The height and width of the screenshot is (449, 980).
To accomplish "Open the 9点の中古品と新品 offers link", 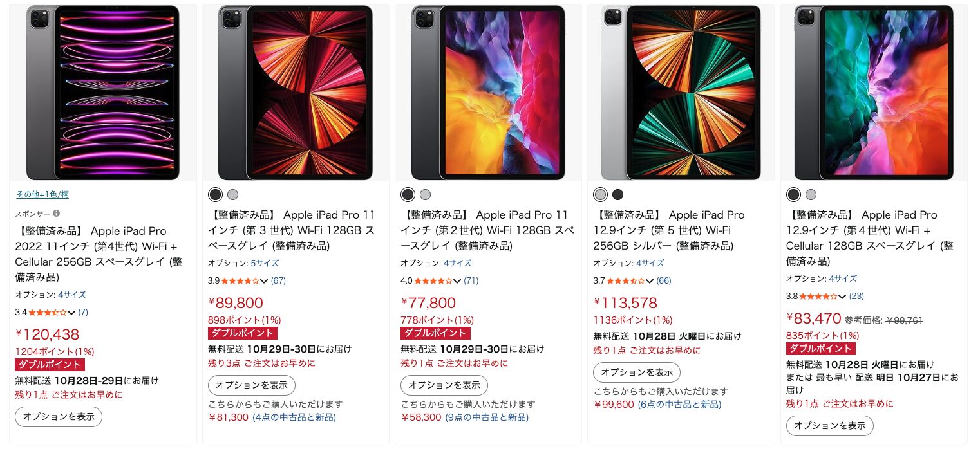I will 487,417.
